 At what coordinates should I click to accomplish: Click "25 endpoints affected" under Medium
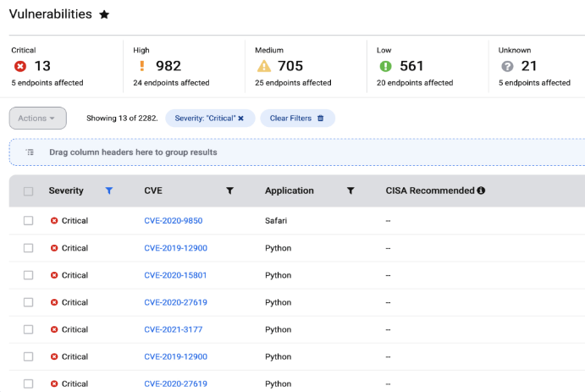pyautogui.click(x=293, y=83)
